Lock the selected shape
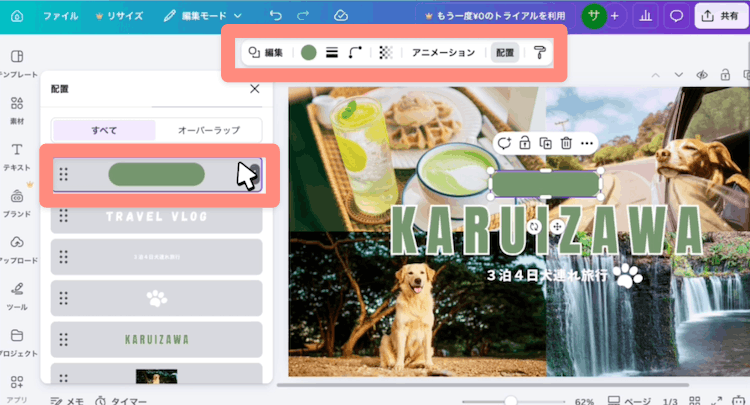Screen dimensions: 750x405 coord(525,143)
